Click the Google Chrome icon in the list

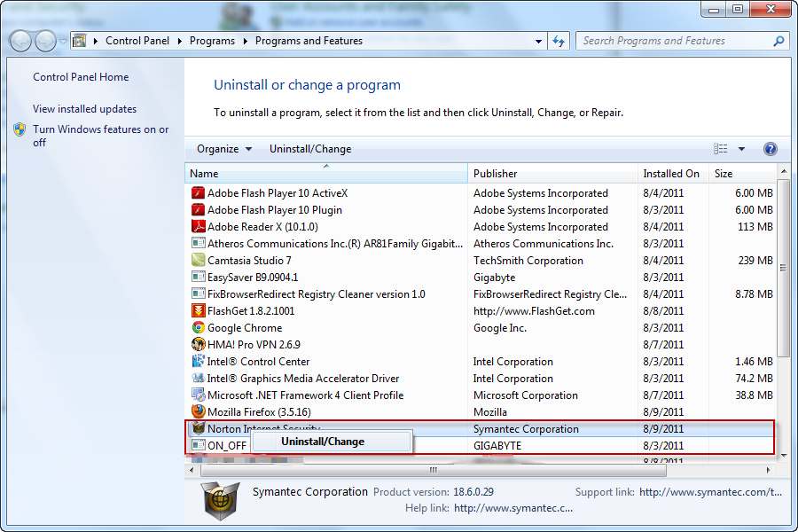pos(198,327)
